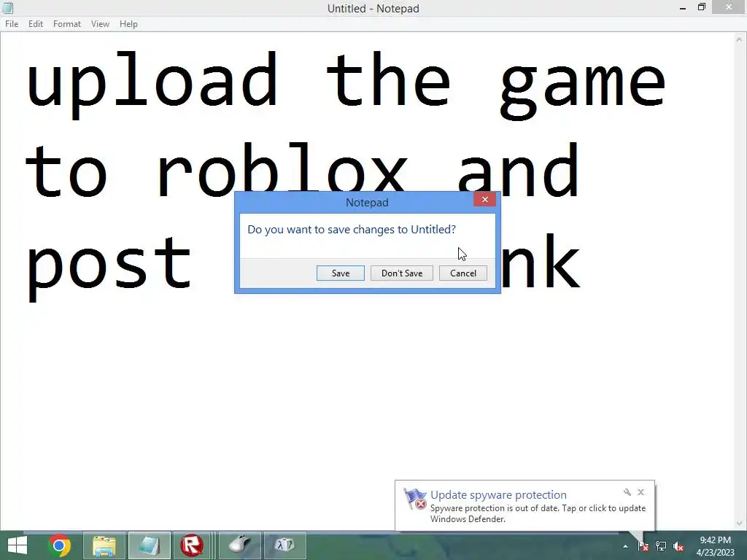Click the Notepad icon in the title bar
Viewport: 747px width, 560px height.
pyautogui.click(x=7, y=8)
